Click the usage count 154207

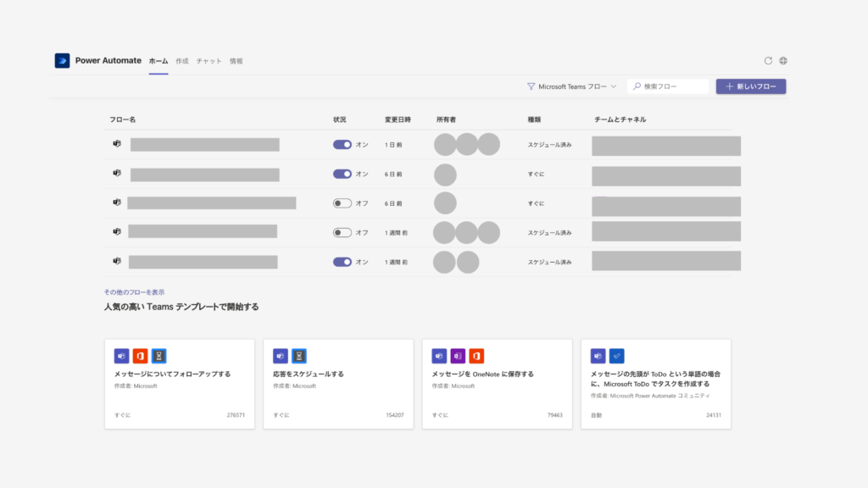point(395,415)
